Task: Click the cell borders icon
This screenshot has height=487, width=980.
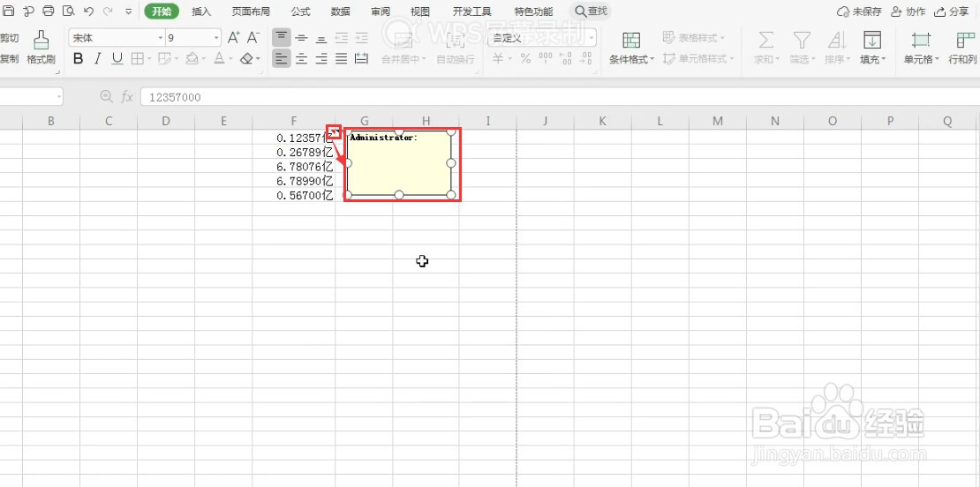Action: [136, 59]
